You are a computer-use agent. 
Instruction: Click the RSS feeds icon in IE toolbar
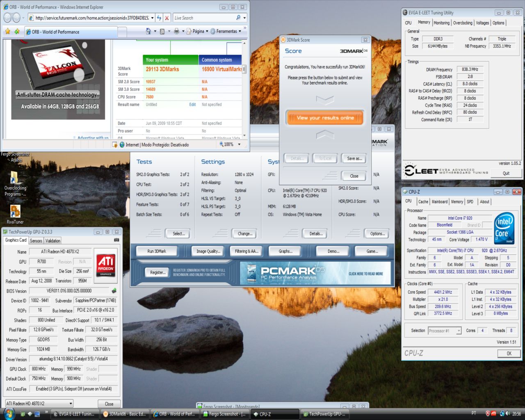click(162, 31)
